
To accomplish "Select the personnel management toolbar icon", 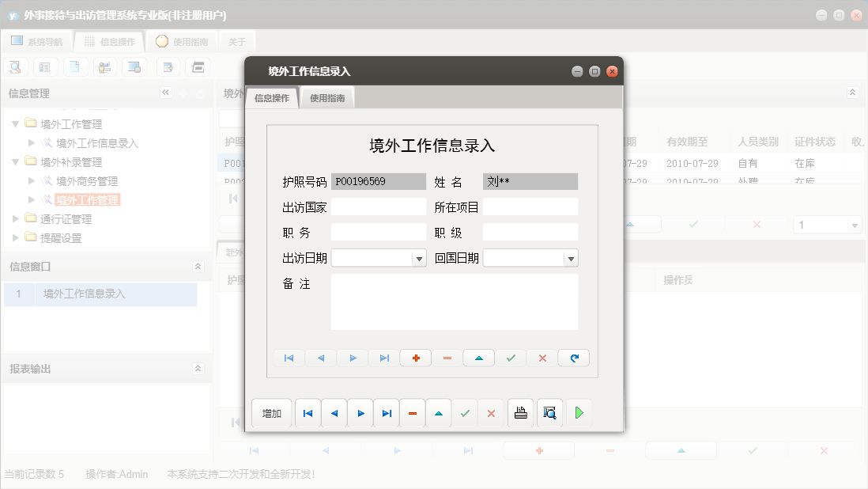I will [104, 66].
